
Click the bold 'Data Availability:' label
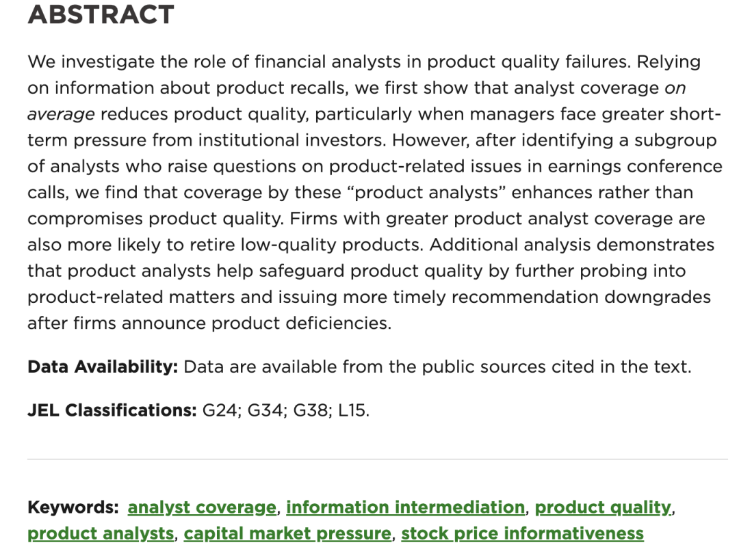tap(103, 367)
